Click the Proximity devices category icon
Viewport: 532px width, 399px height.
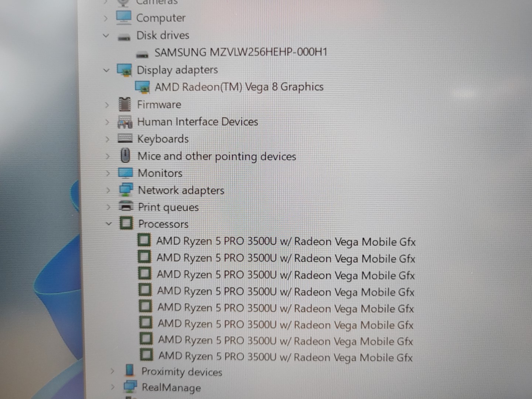130,370
